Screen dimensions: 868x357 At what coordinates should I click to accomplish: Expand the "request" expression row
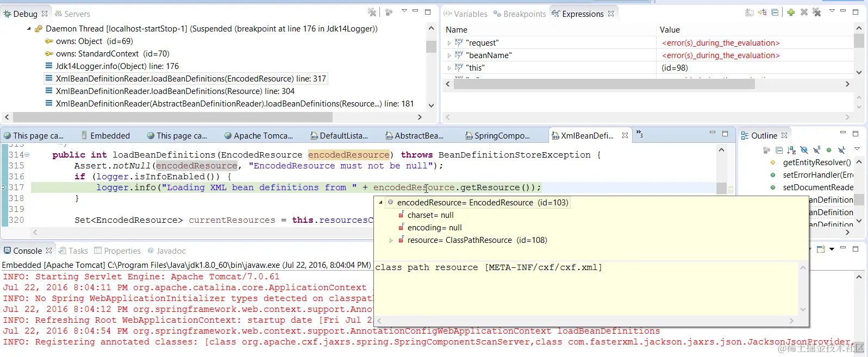(x=449, y=43)
